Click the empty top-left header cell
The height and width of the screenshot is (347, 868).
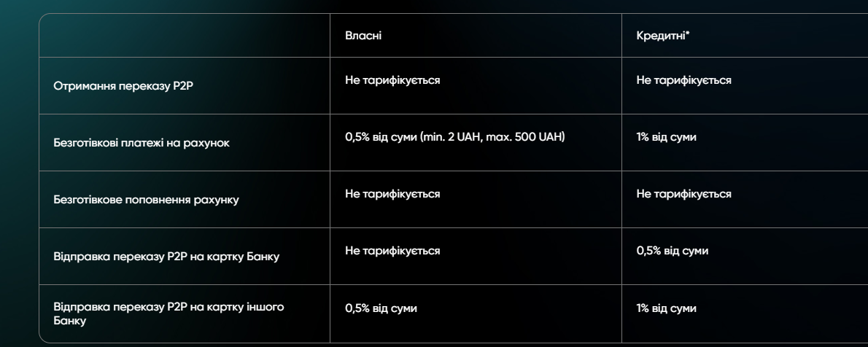[185, 36]
